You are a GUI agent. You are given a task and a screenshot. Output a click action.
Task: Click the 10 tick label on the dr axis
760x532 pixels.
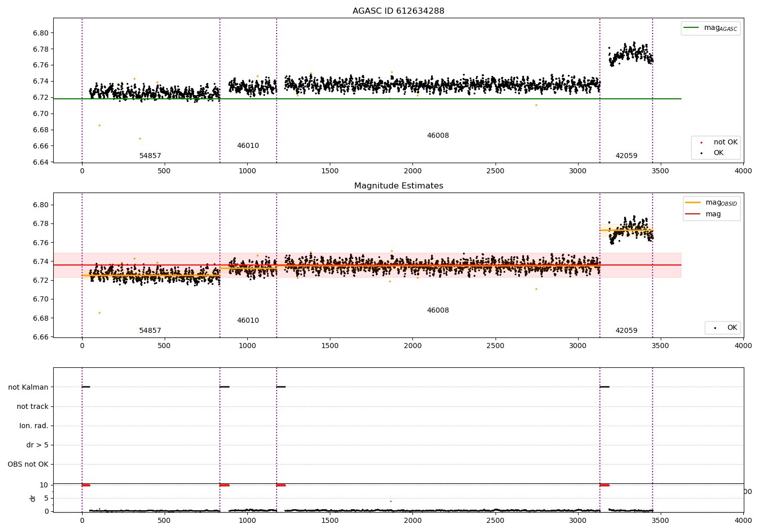tap(44, 485)
